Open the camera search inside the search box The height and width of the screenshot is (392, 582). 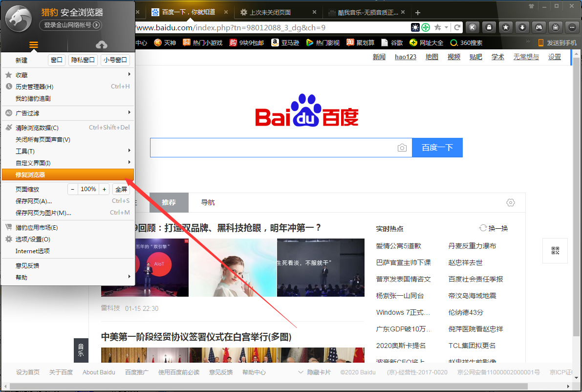[x=402, y=148]
